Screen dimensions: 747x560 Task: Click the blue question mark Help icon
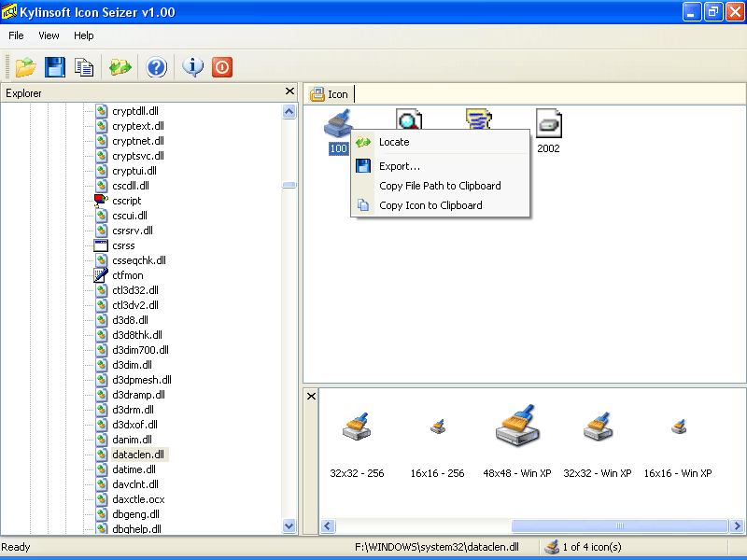[156, 67]
